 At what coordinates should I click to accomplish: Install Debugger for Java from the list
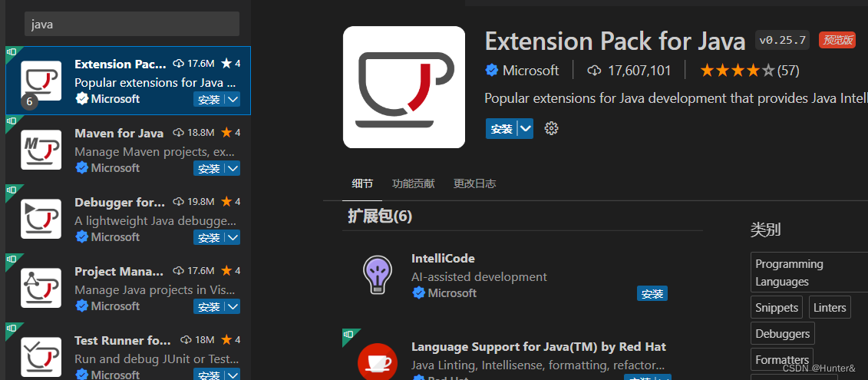209,238
